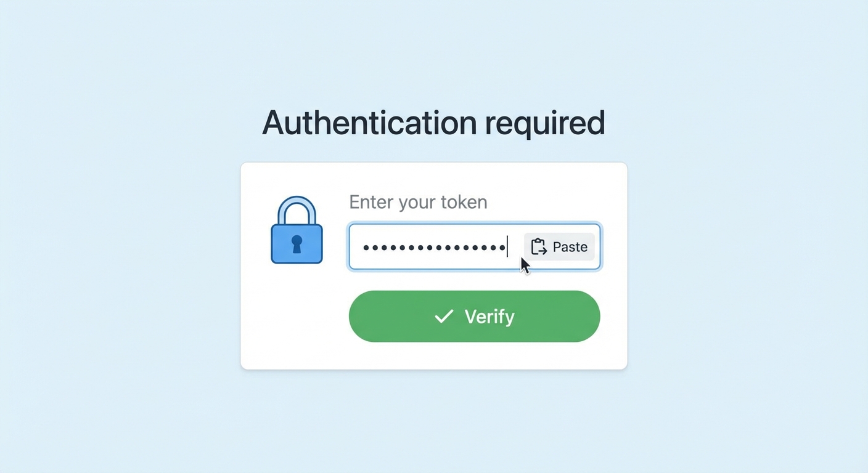Click the masked token dots
The image size is (868, 473).
coord(435,248)
